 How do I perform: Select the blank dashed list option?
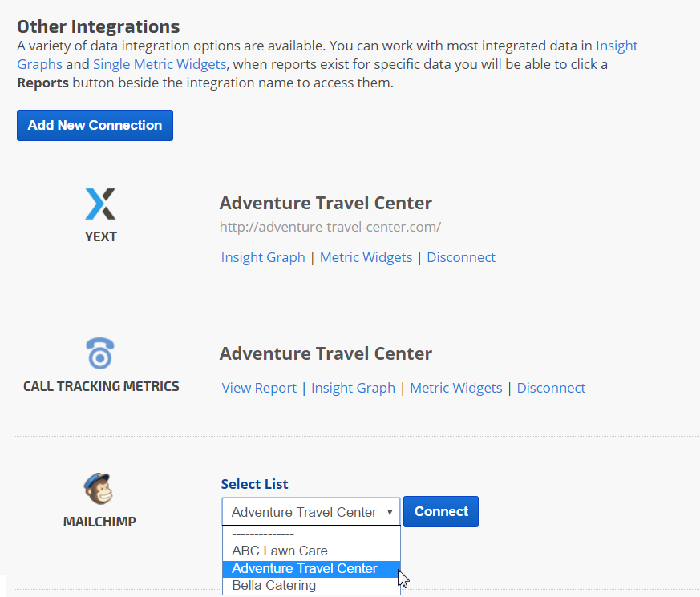coord(263,534)
